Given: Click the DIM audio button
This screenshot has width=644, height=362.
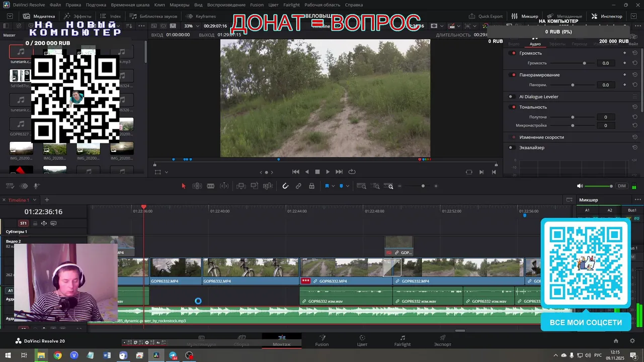Looking at the screenshot, I should pyautogui.click(x=622, y=186).
